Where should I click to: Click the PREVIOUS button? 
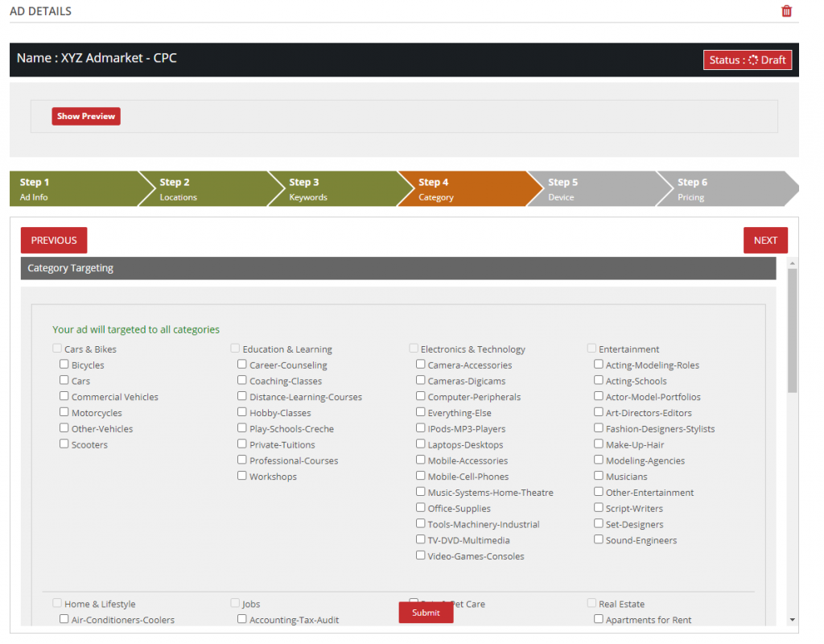54,240
